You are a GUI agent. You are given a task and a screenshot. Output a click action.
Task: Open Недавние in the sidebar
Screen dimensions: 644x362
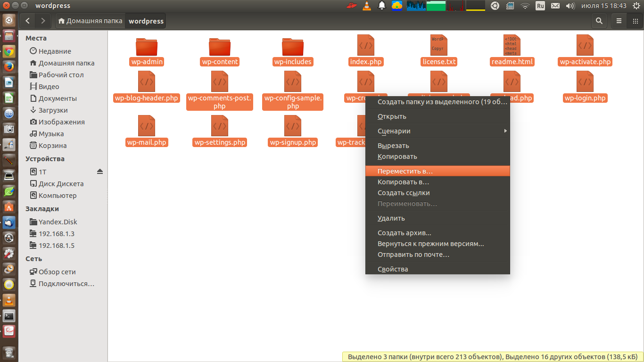point(55,51)
